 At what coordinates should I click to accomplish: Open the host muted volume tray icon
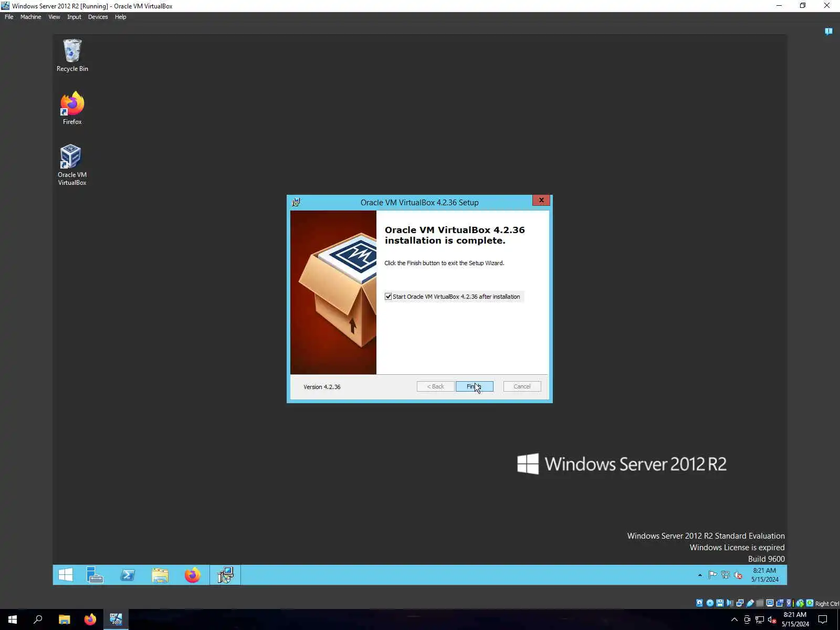772,620
